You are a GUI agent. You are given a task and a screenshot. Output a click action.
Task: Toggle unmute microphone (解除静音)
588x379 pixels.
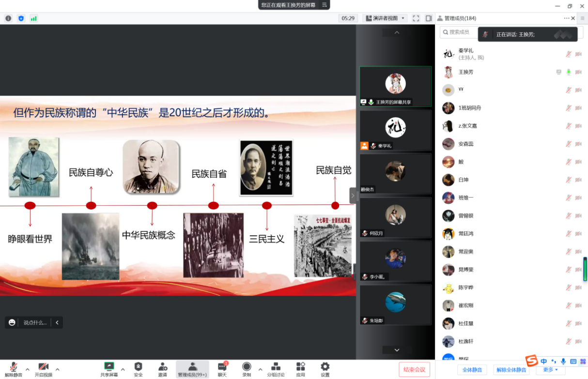[x=14, y=367]
